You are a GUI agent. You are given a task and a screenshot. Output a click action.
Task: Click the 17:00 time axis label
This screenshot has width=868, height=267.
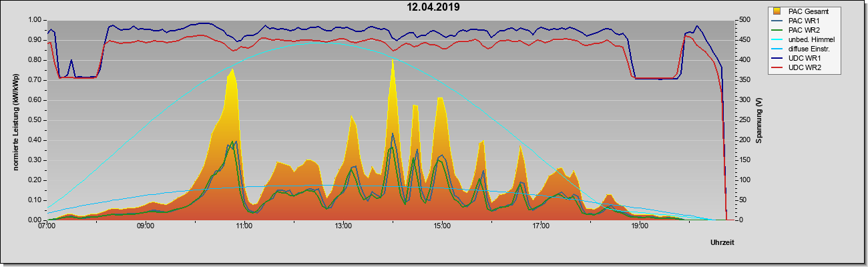click(541, 226)
